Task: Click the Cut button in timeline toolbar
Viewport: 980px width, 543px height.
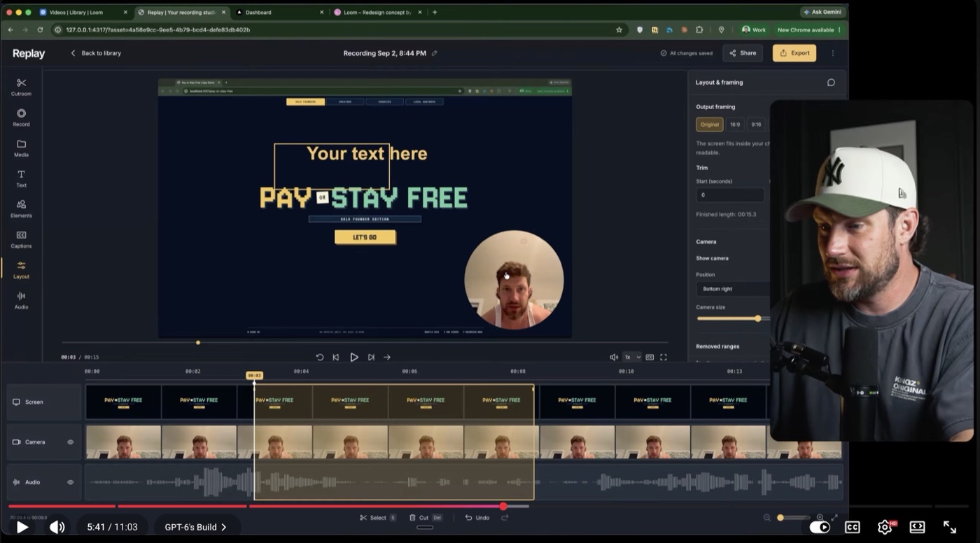Action: pyautogui.click(x=426, y=518)
